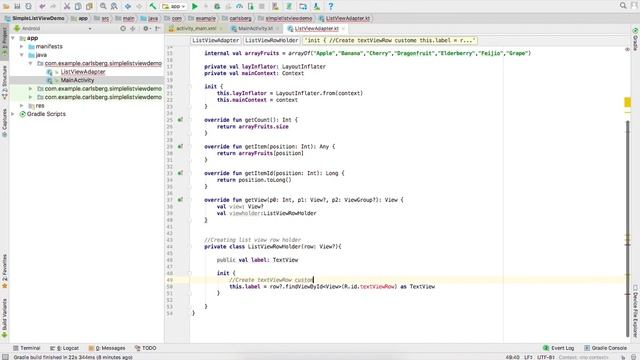Expand the manifests folder
This screenshot has width=640, height=360.
(22, 47)
